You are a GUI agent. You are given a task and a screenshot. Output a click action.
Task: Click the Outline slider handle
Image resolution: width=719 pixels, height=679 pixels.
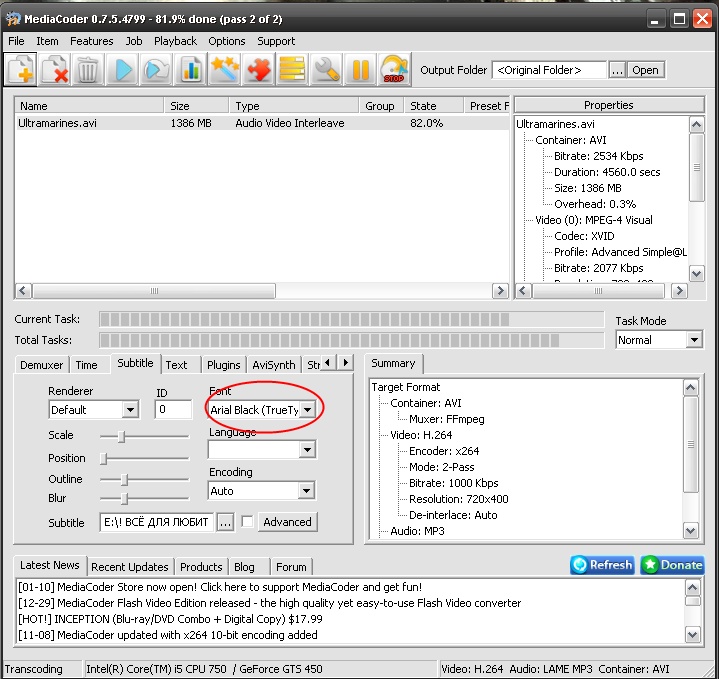(124, 480)
